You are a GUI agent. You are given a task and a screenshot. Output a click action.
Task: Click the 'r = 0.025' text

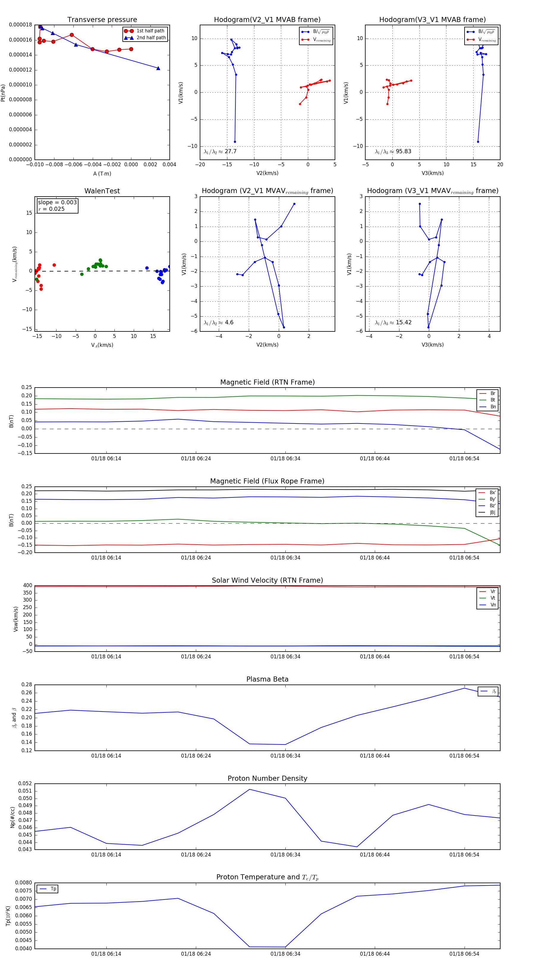51,209
